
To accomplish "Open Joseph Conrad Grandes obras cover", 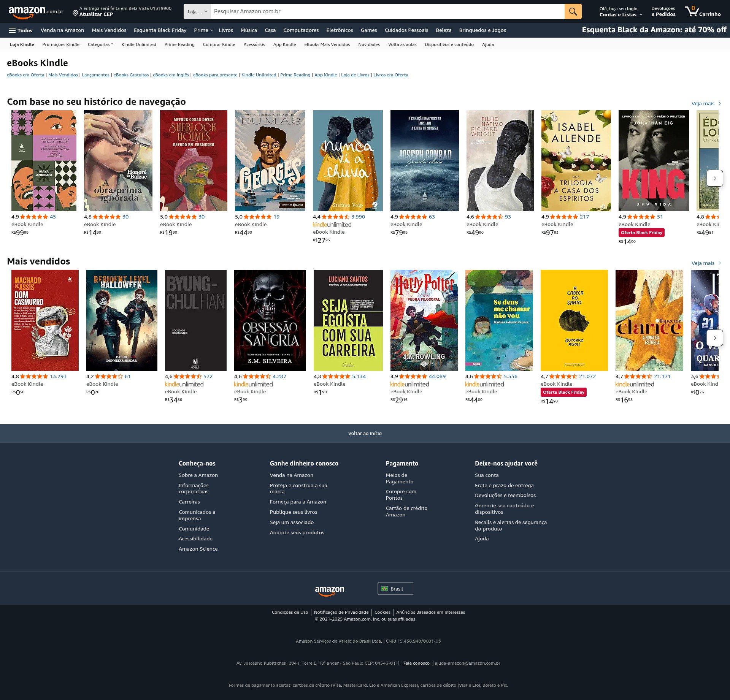I will (425, 161).
